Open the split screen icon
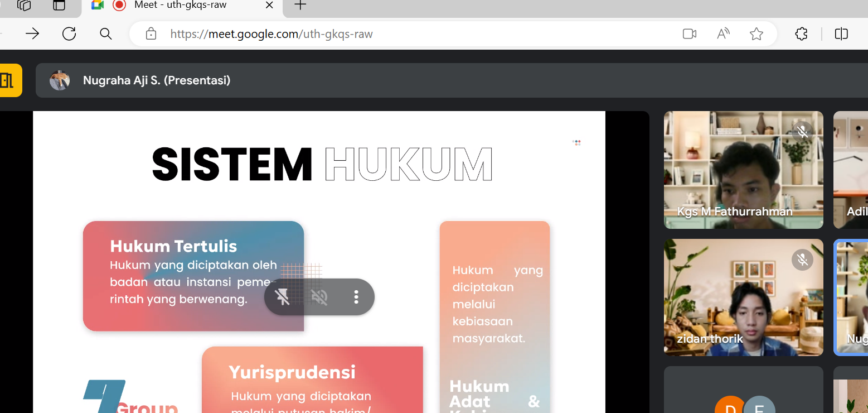 [x=841, y=34]
